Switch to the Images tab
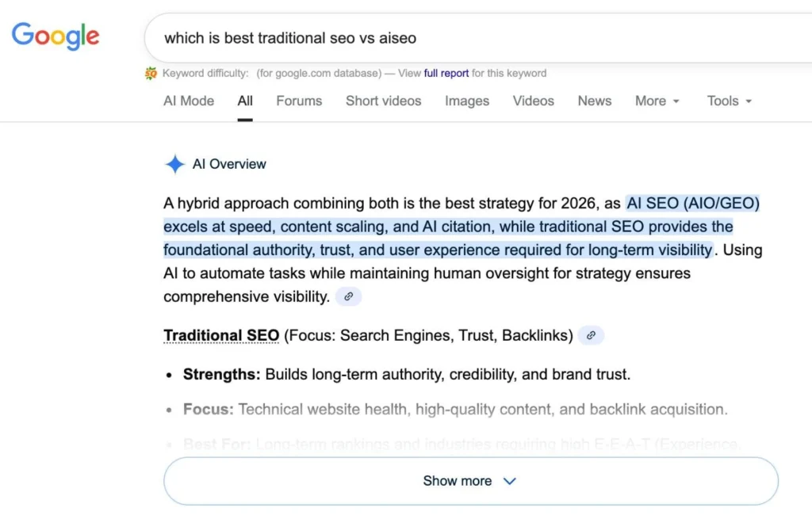 (x=467, y=101)
